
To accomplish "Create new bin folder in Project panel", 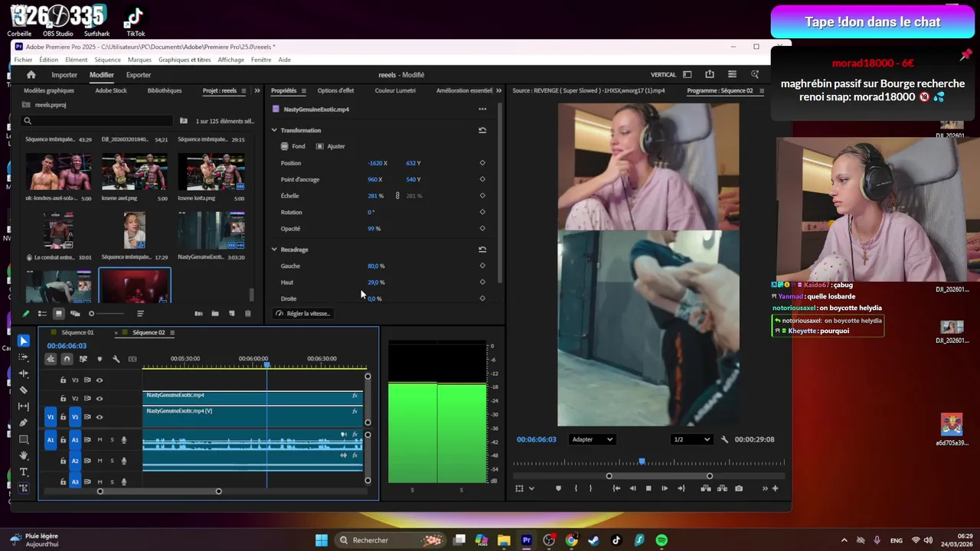I will pos(215,314).
